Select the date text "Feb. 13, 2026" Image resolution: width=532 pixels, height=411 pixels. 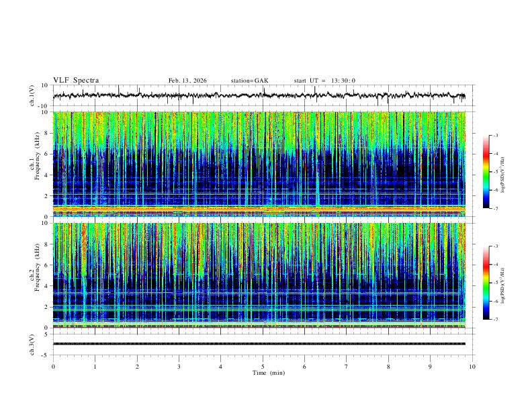tap(187, 81)
